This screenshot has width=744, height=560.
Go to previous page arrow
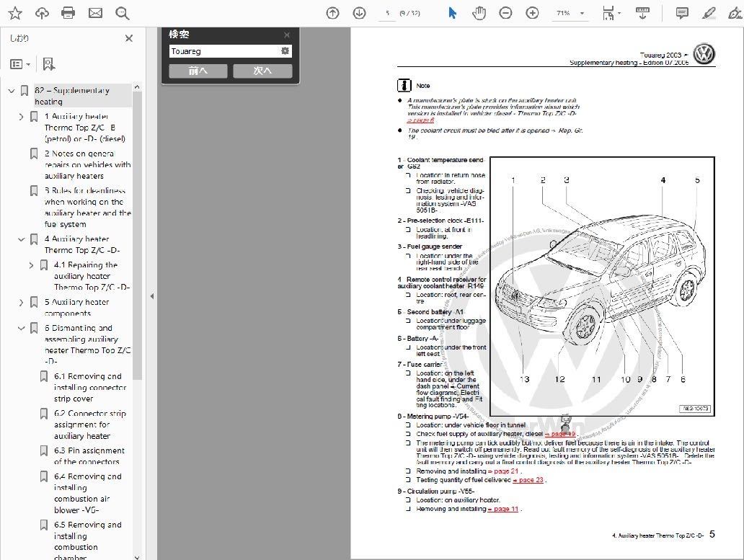(x=332, y=13)
